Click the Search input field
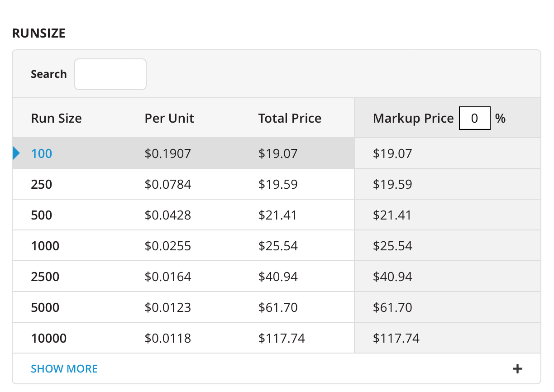 click(x=110, y=74)
